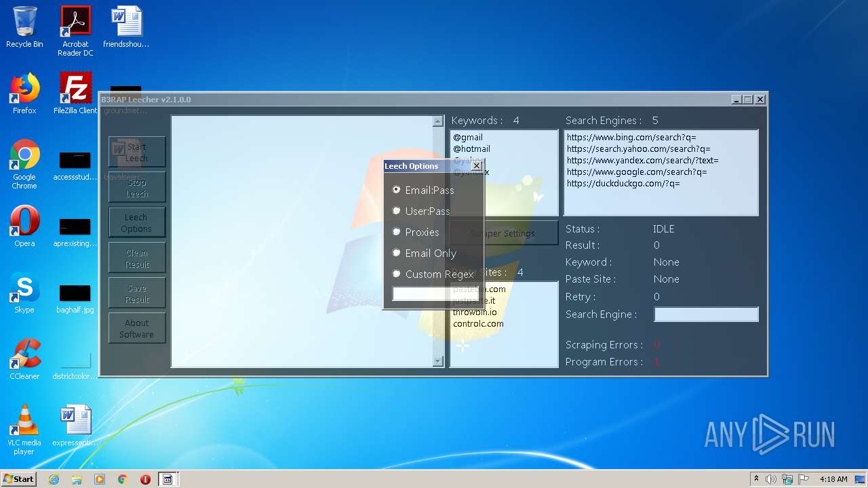Click the Clean Result button
868x488 pixels.
136,258
